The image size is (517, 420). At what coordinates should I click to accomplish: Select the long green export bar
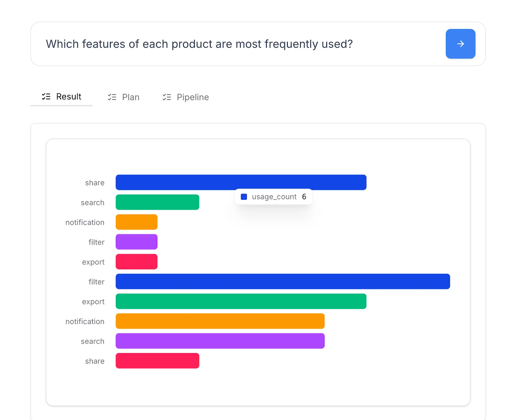[x=241, y=301]
